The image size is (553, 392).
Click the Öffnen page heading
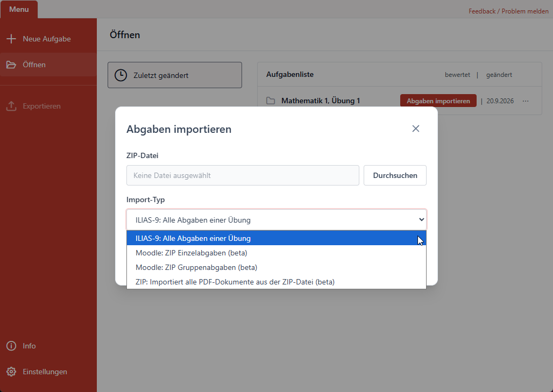click(125, 34)
